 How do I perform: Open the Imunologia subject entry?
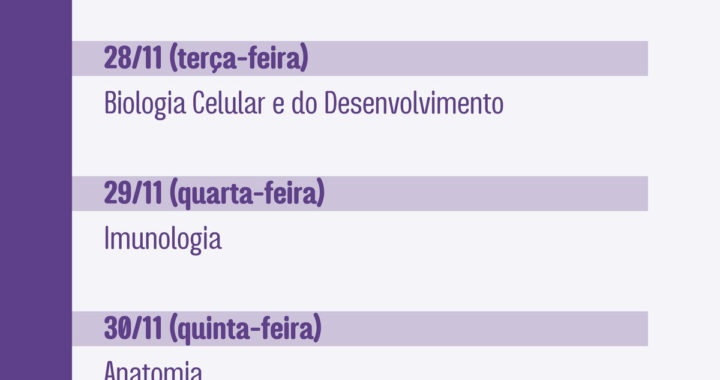pyautogui.click(x=163, y=239)
